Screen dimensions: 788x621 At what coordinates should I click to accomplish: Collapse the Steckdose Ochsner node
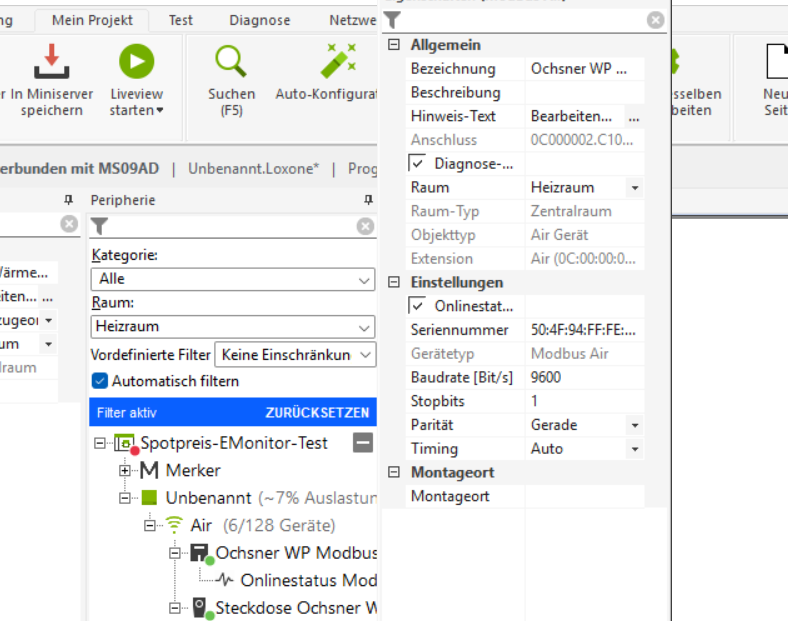click(x=174, y=608)
